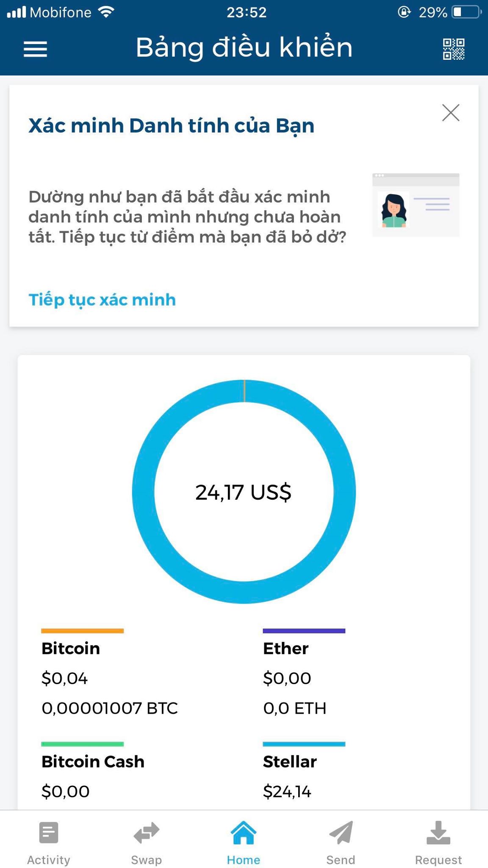Dismiss the identity verification card
488x868 pixels.
[450, 113]
